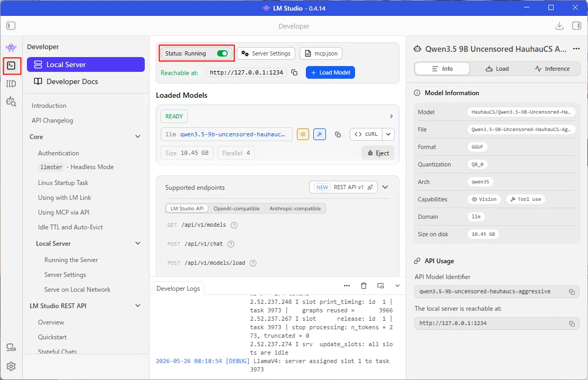This screenshot has height=380, width=588.
Task: Click the server URL field http://127.0.0.1:1234
Action: click(x=246, y=72)
